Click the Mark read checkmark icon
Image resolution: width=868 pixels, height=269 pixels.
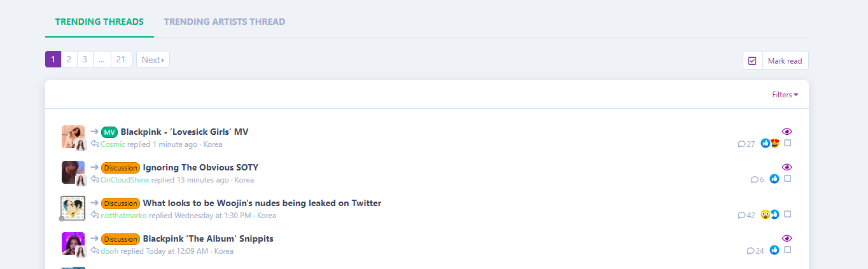point(752,61)
